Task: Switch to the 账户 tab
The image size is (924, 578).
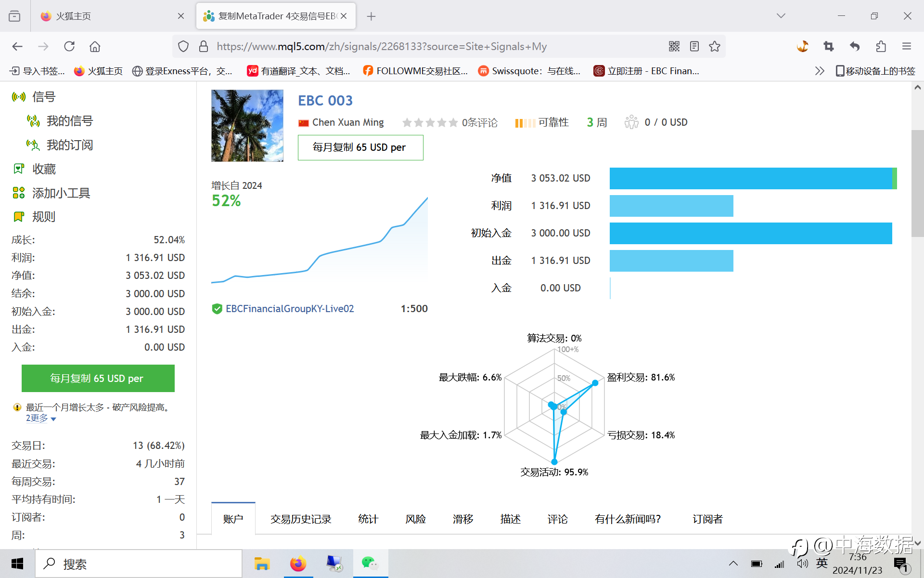Action: pyautogui.click(x=233, y=519)
